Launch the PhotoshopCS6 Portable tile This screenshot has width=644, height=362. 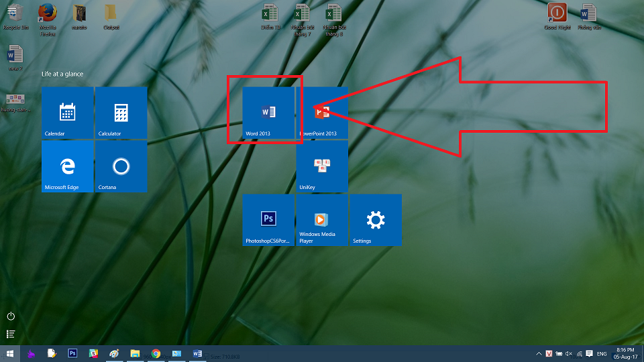pyautogui.click(x=268, y=220)
